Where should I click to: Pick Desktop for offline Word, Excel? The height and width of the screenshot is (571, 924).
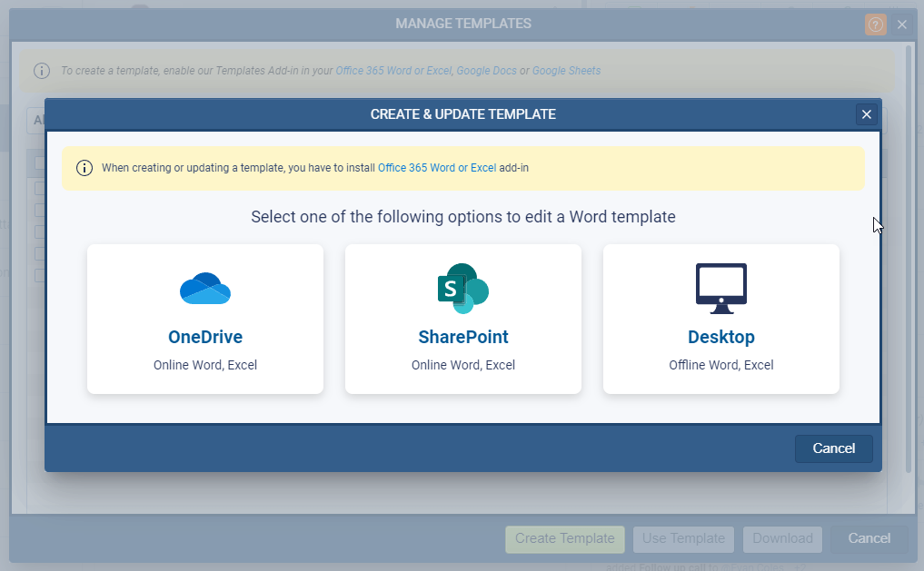click(720, 320)
